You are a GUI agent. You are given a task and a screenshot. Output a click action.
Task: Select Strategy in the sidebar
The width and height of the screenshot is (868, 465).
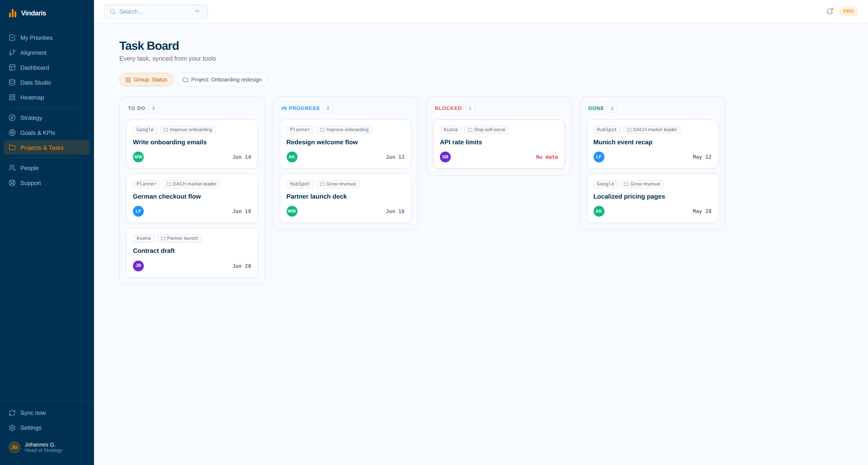click(x=47, y=118)
